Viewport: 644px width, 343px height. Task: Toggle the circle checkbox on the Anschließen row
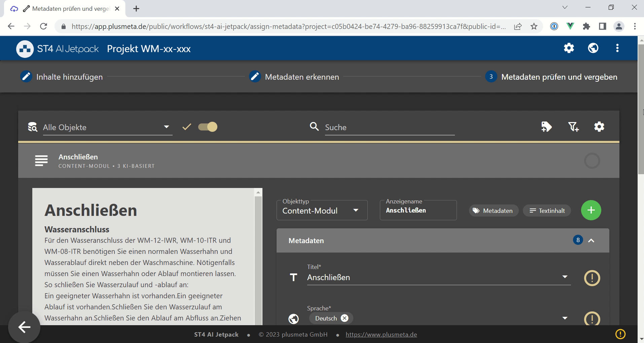click(592, 161)
